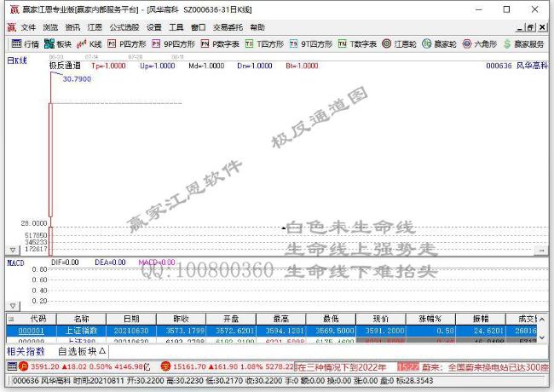Screen dimensions: 554x392
Task: Sort table by 振幅 column header
Action: pos(481,319)
